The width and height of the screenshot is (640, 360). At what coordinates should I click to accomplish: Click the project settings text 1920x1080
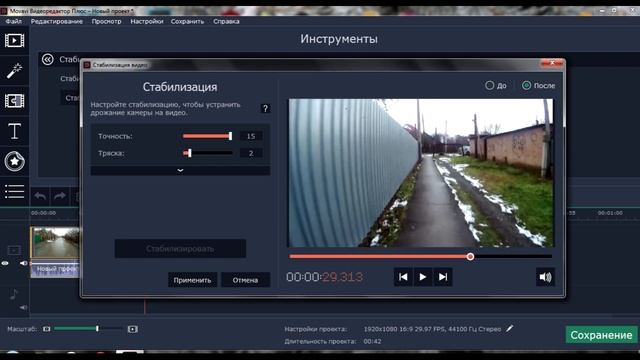pyautogui.click(x=432, y=329)
